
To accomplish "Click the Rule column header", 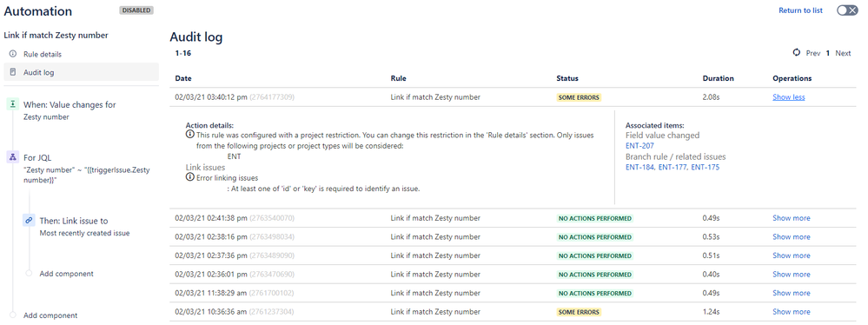I will click(399, 78).
